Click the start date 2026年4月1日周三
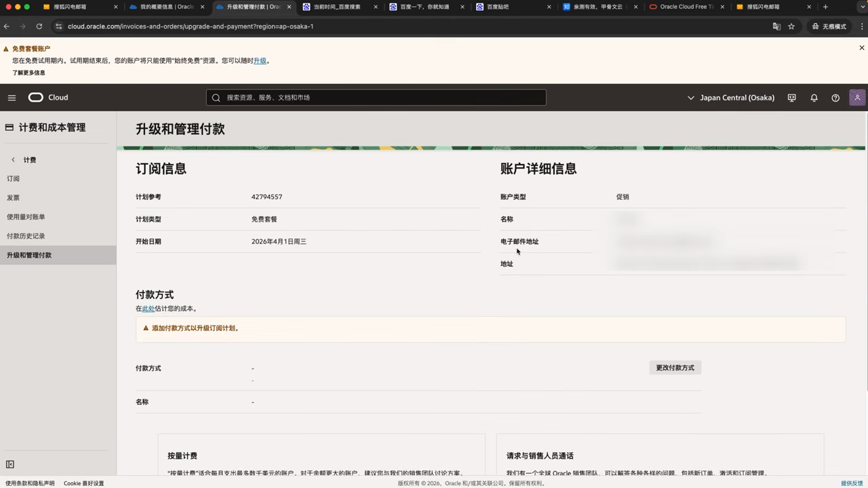 pyautogui.click(x=279, y=242)
